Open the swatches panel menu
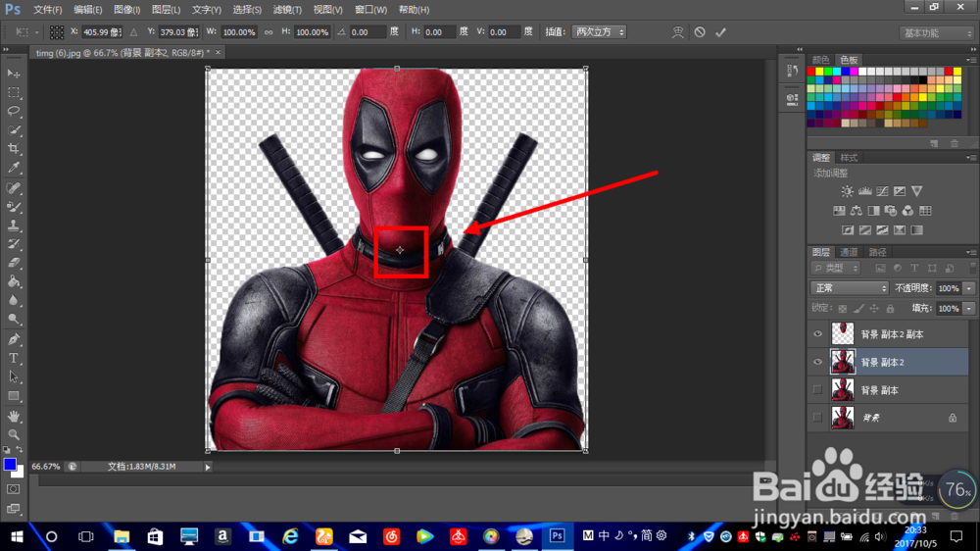This screenshot has width=980, height=551. coord(970,60)
